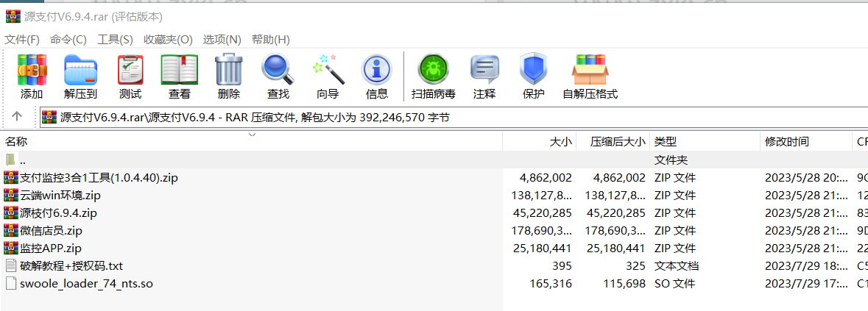Open the 文件(F) menu
The height and width of the screenshot is (311, 868).
(x=22, y=40)
